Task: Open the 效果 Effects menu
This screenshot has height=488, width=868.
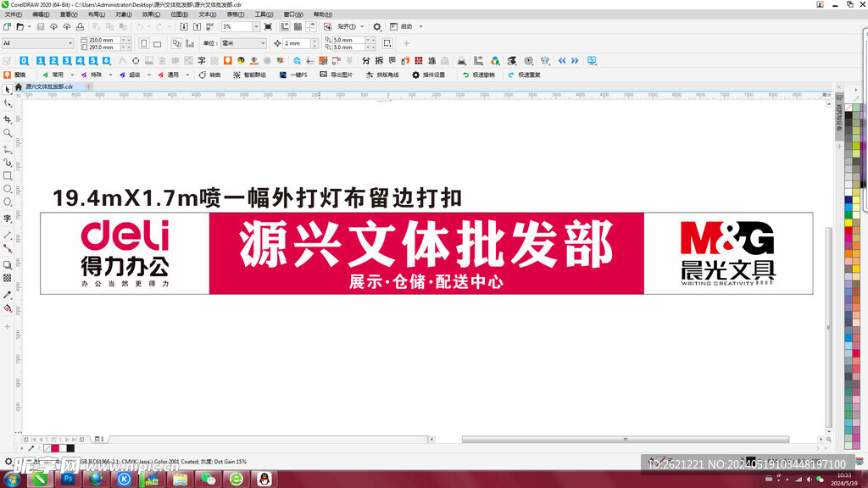Action: (x=151, y=14)
